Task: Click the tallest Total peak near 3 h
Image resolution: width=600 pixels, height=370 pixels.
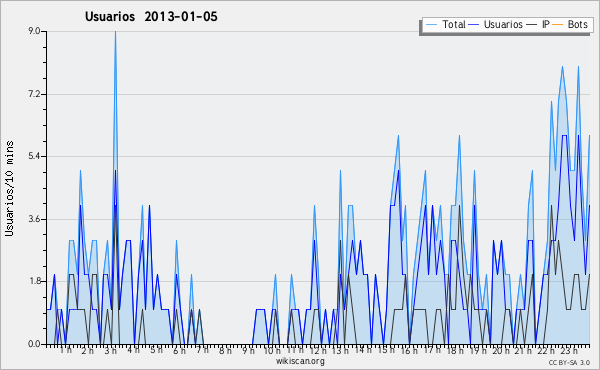Action: 115,33
